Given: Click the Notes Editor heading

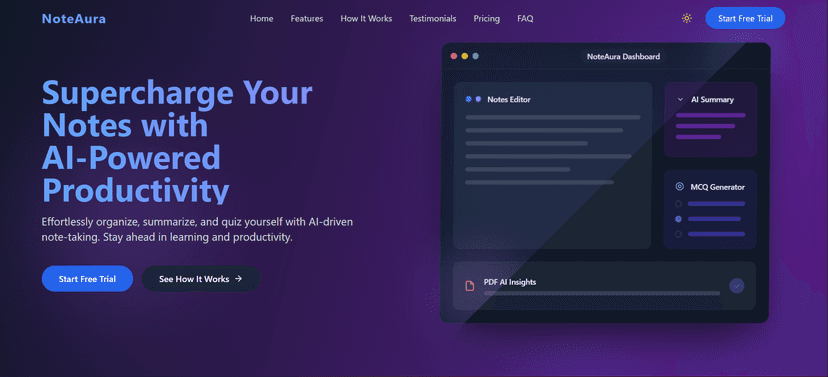Looking at the screenshot, I should point(509,99).
